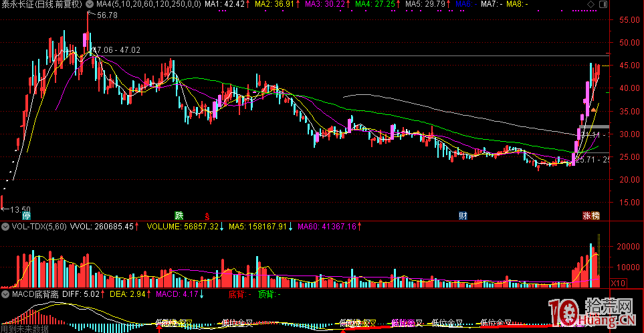
Task: Click the MA7 label
Action: 492,5
